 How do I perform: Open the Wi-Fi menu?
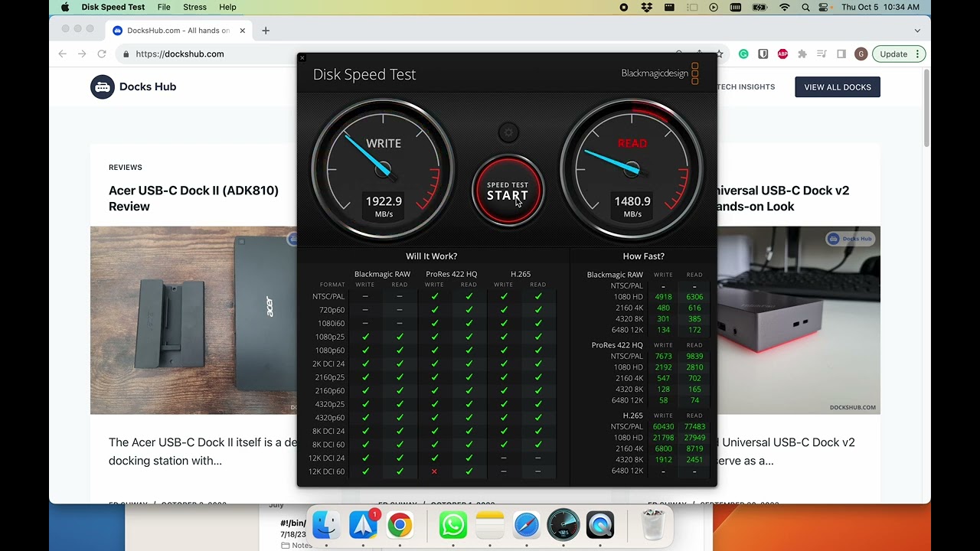(x=785, y=7)
